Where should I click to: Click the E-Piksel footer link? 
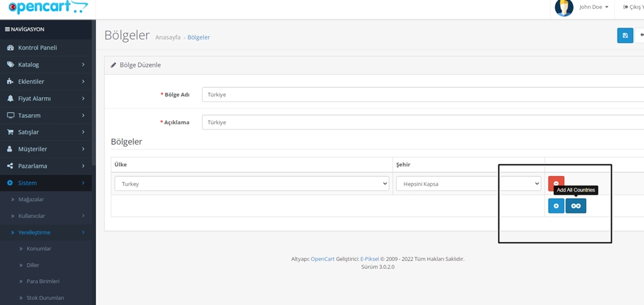[370, 259]
